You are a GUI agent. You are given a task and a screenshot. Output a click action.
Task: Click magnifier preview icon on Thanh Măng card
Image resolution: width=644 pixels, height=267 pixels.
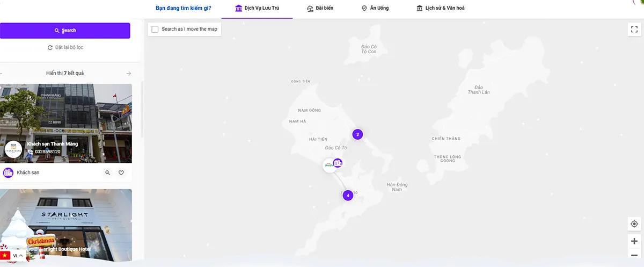pyautogui.click(x=107, y=172)
